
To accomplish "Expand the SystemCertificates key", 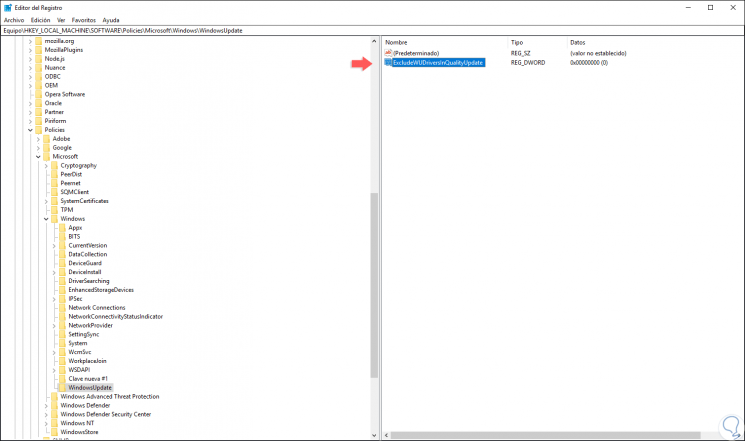I will pyautogui.click(x=46, y=201).
